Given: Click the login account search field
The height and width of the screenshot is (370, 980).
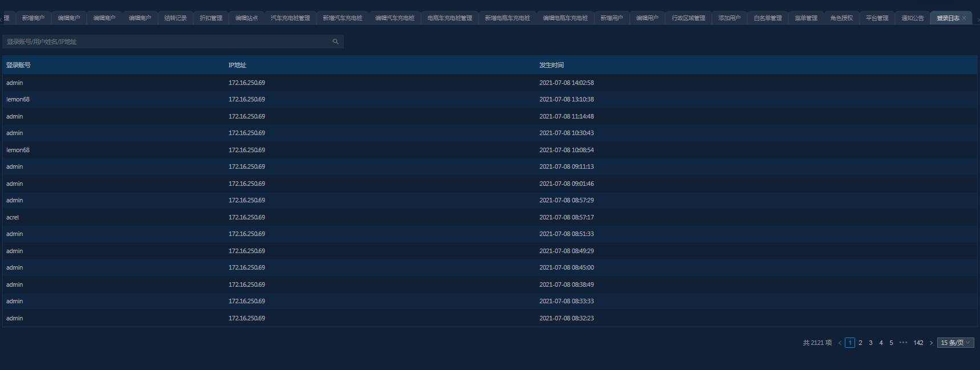Looking at the screenshot, I should (x=165, y=42).
